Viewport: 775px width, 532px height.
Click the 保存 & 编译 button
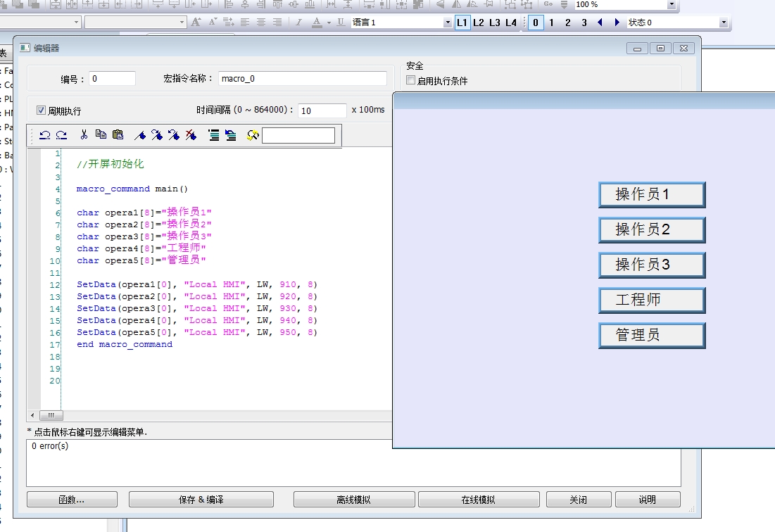201,500
